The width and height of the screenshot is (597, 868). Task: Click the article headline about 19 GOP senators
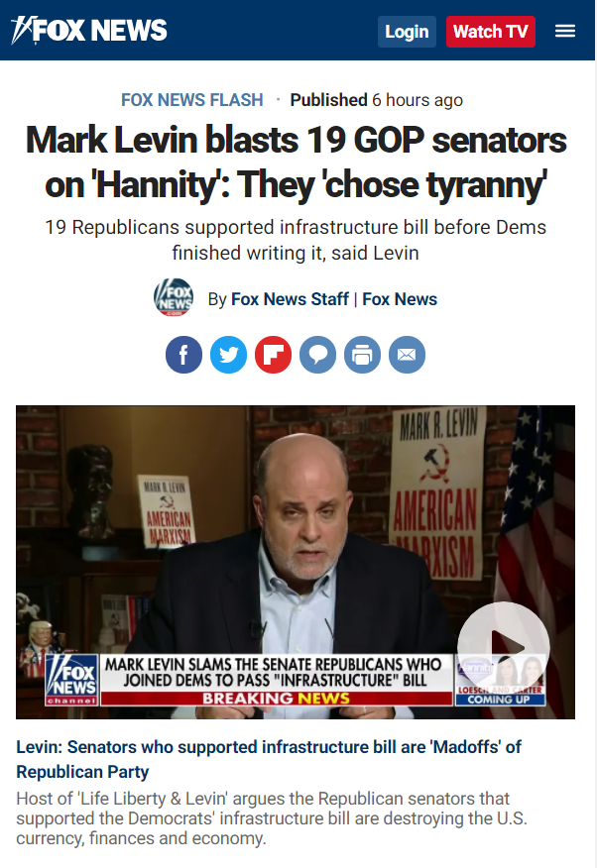tap(296, 163)
